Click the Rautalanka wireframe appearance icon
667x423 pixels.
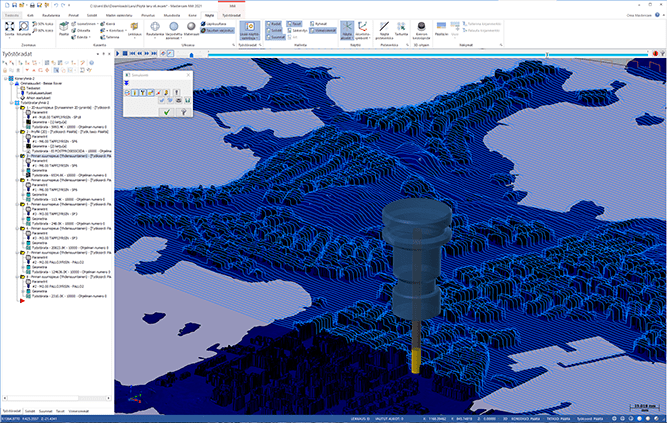pos(155,29)
